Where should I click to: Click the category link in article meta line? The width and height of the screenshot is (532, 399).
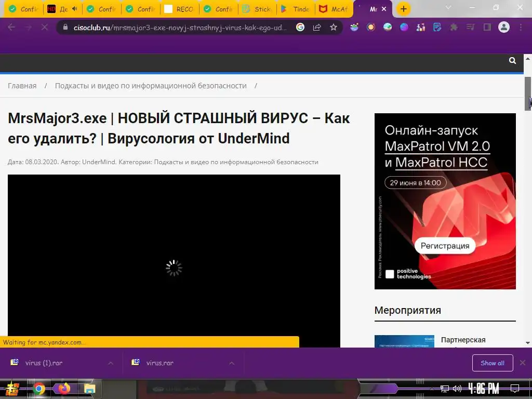236,162
